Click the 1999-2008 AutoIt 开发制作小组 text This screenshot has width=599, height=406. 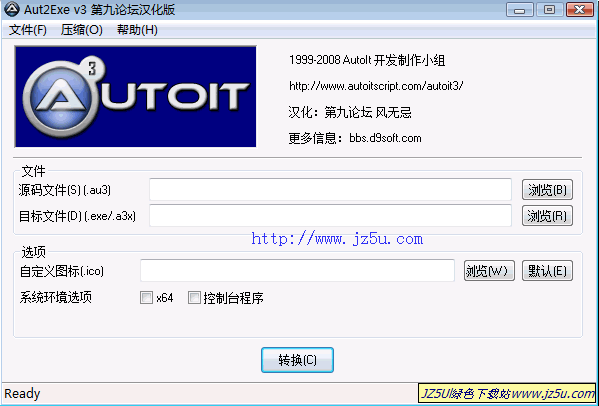[x=367, y=60]
